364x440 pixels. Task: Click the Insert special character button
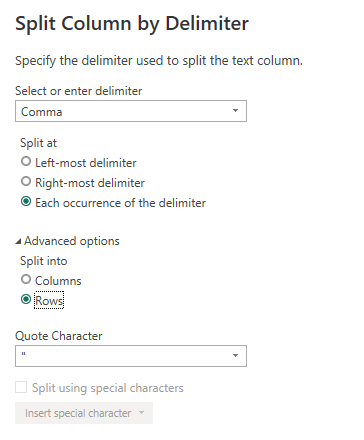point(84,413)
